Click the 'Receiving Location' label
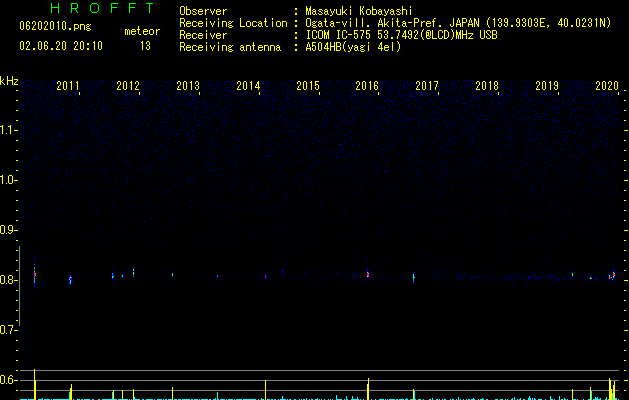The width and height of the screenshot is (629, 400). coord(233,23)
